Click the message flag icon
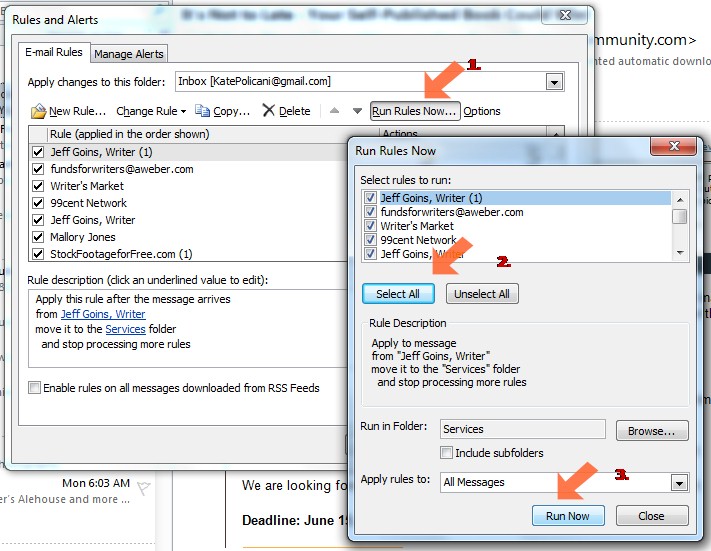Screen dimensions: 711x551 (x=144, y=487)
